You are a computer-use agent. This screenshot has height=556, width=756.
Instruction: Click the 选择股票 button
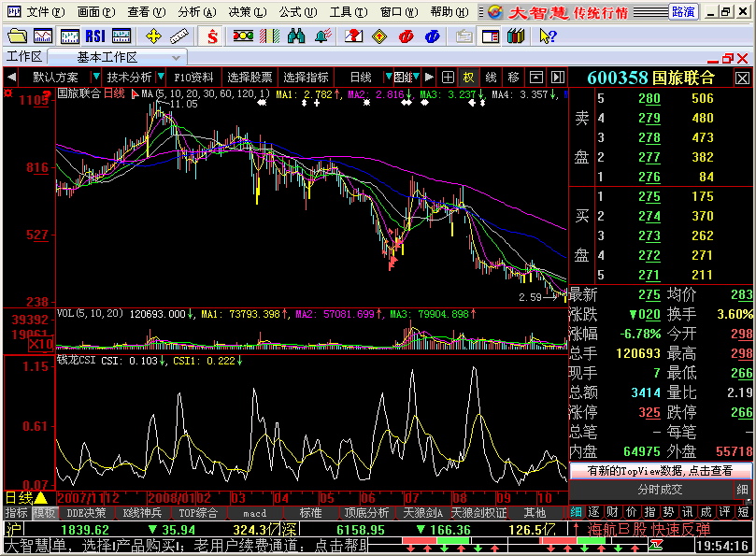click(x=250, y=78)
